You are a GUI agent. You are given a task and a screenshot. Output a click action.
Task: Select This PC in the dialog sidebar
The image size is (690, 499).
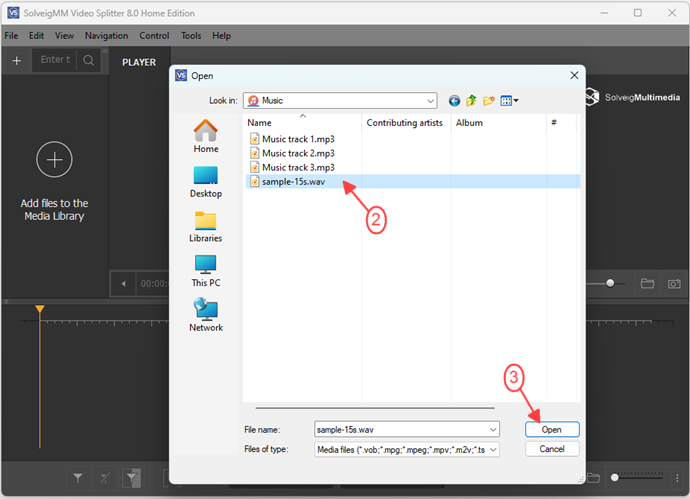coord(206,271)
